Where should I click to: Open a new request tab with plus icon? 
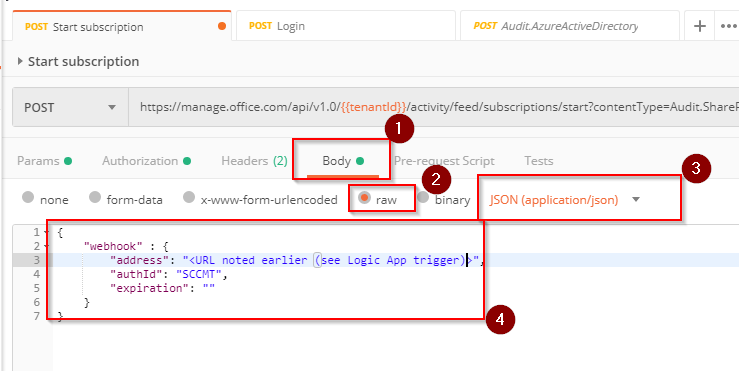[700, 26]
